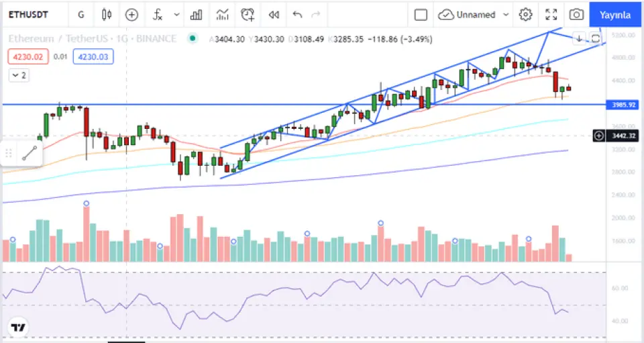
Task: Click the alarm clock alert icon
Action: [x=248, y=14]
